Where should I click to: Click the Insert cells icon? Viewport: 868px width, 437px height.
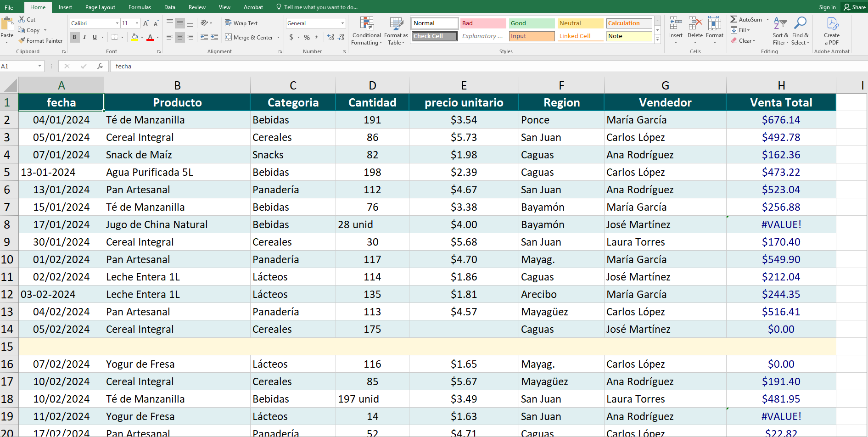point(676,24)
